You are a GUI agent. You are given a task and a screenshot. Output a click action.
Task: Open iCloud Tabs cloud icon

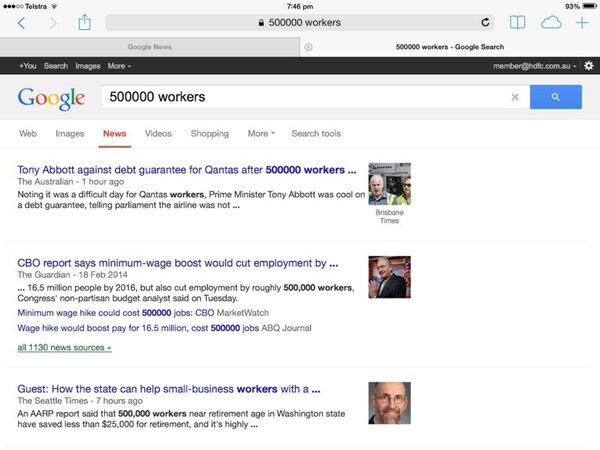[550, 22]
